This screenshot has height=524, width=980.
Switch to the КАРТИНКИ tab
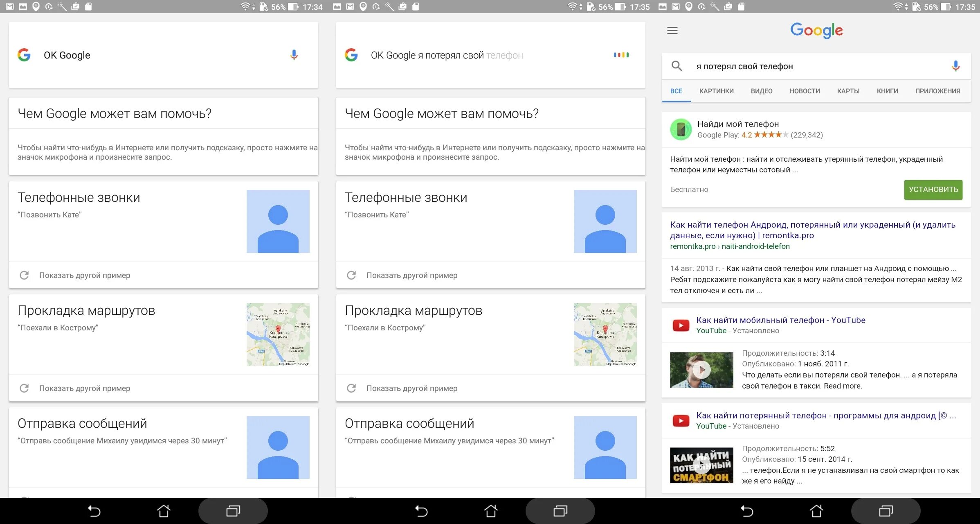pyautogui.click(x=716, y=91)
